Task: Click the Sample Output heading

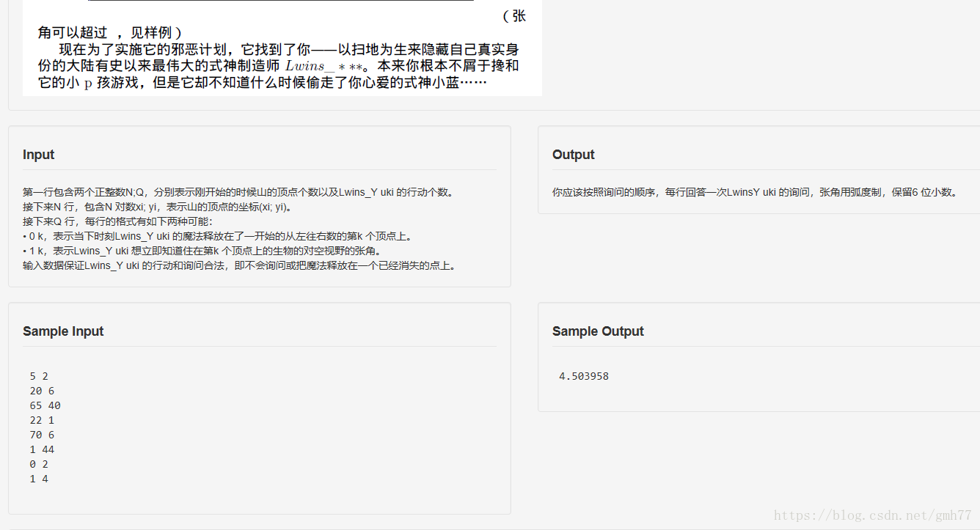Action: tap(598, 331)
